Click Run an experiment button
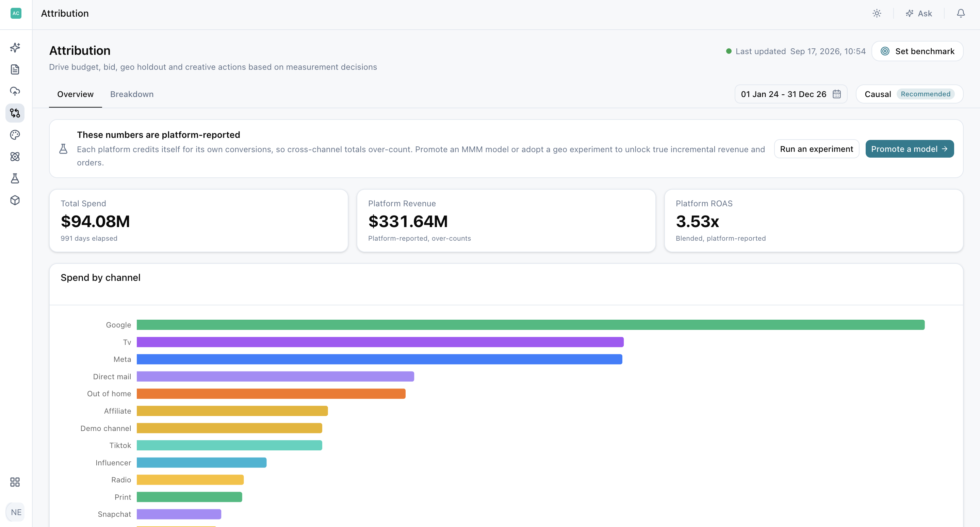This screenshot has width=980, height=527. [816, 149]
